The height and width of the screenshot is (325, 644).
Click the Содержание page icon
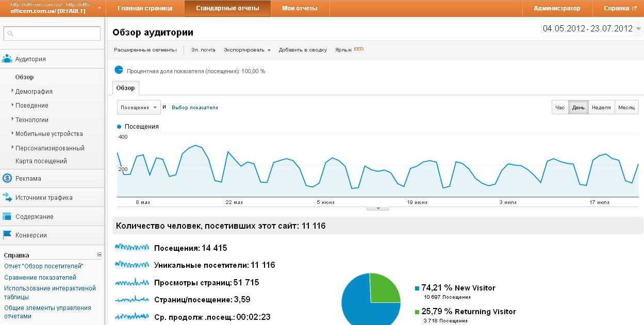tap(7, 216)
